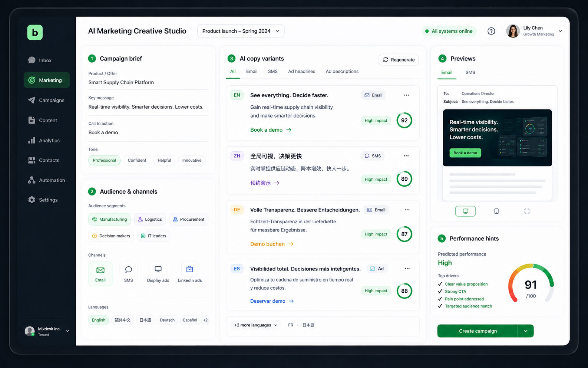Toggle the Manufacturing audience segment
This screenshot has width=588, height=368.
[109, 219]
